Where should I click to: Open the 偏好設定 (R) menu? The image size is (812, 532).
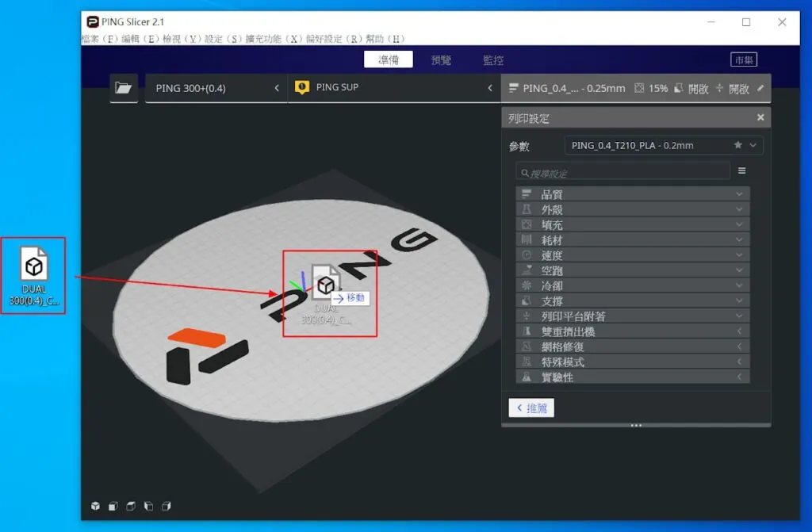[334, 39]
